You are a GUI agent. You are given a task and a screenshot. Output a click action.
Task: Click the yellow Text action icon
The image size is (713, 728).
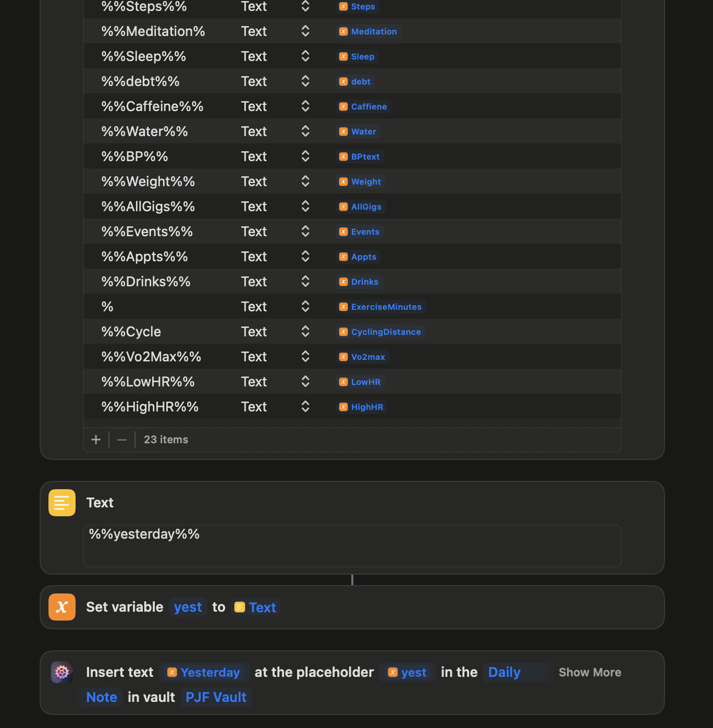(x=62, y=503)
